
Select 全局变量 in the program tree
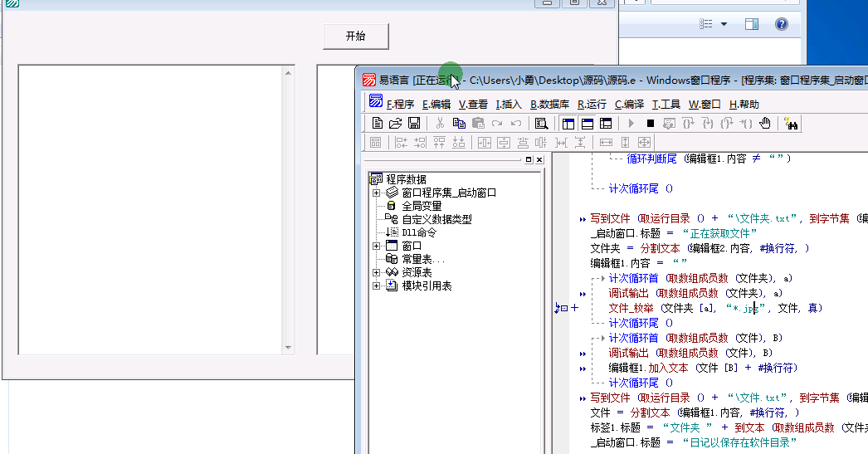pyautogui.click(x=422, y=206)
